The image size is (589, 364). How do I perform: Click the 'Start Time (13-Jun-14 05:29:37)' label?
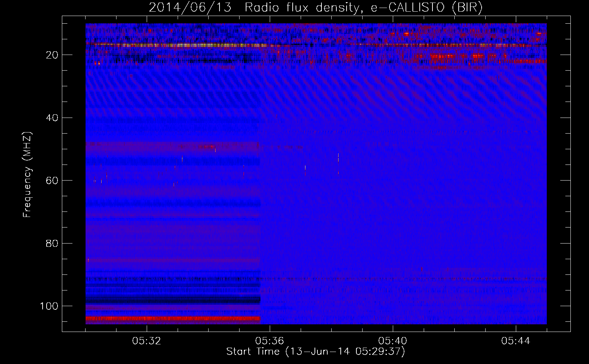[x=316, y=352]
